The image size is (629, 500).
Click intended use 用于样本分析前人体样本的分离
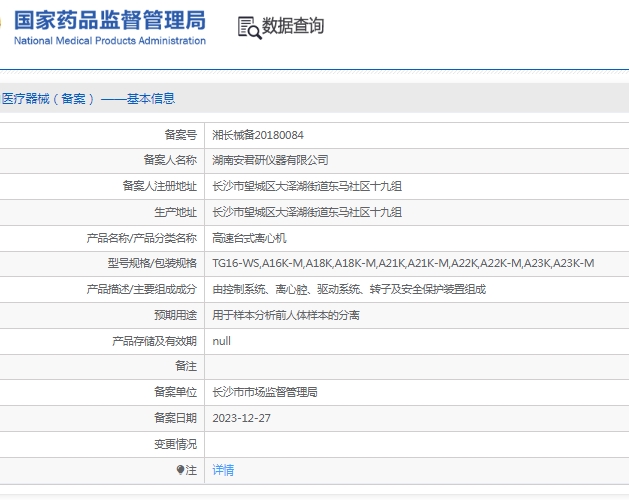click(286, 315)
